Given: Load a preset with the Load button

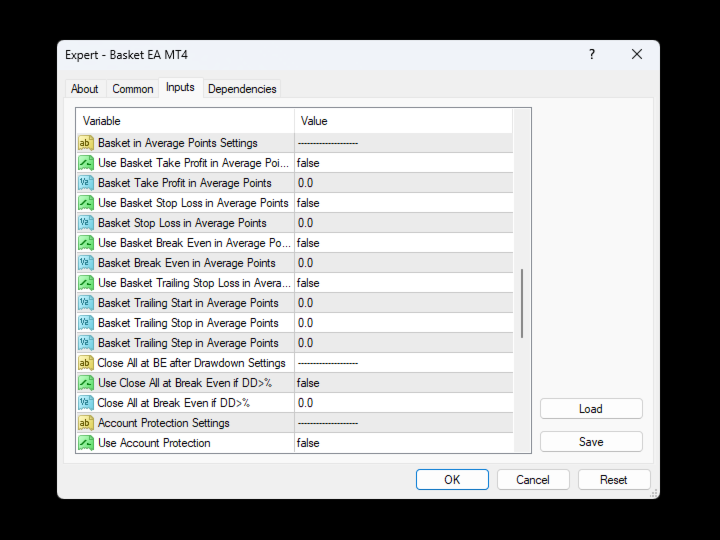Looking at the screenshot, I should pyautogui.click(x=591, y=409).
